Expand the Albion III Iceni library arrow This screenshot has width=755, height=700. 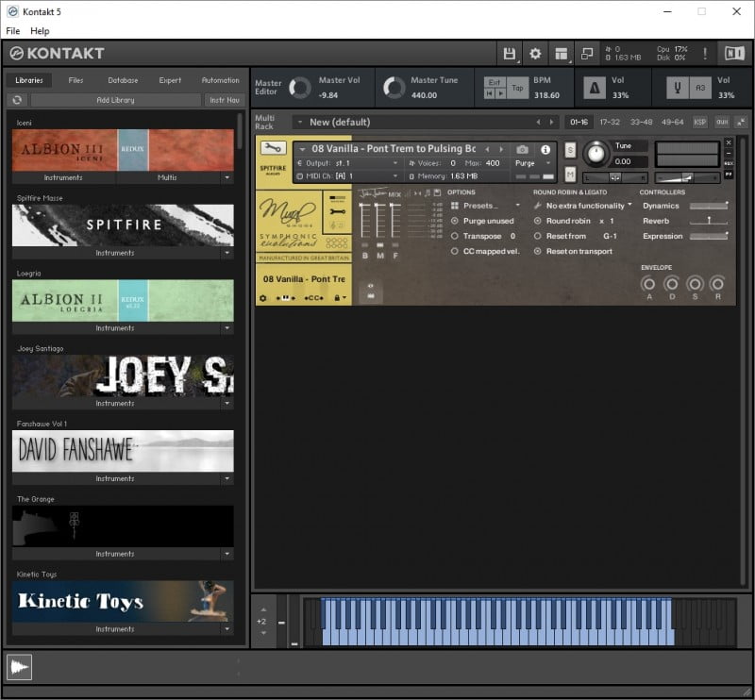pyautogui.click(x=227, y=177)
